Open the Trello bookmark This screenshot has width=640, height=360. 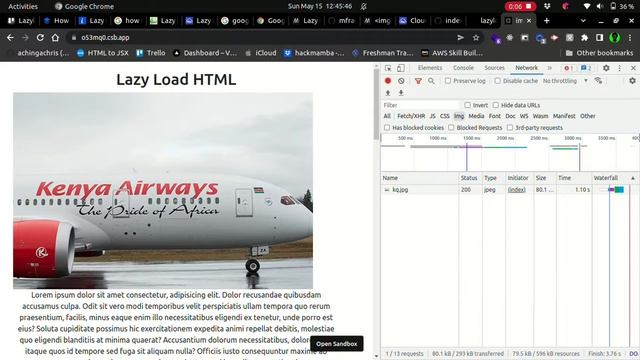[151, 53]
